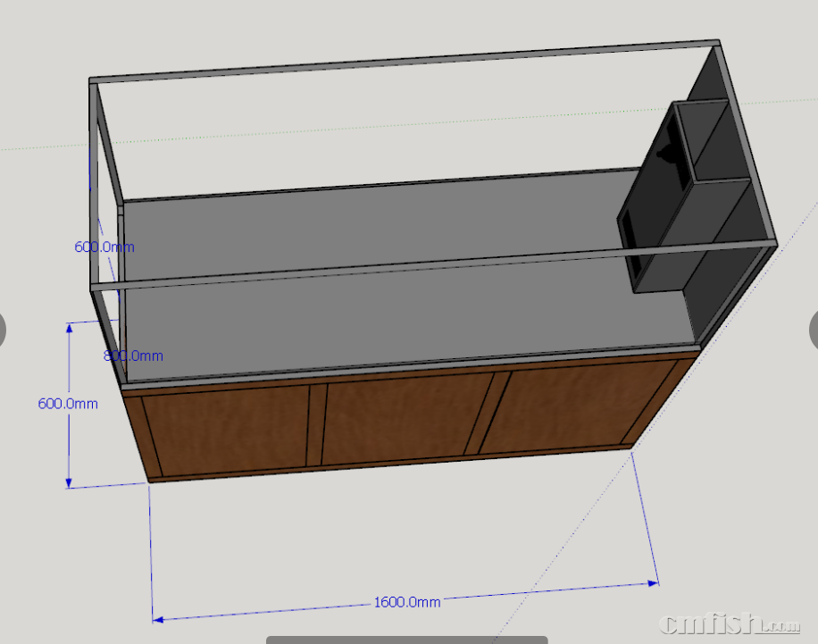Click the next image arrow on right edge
Image resolution: width=818 pixels, height=644 pixels.
(x=814, y=330)
